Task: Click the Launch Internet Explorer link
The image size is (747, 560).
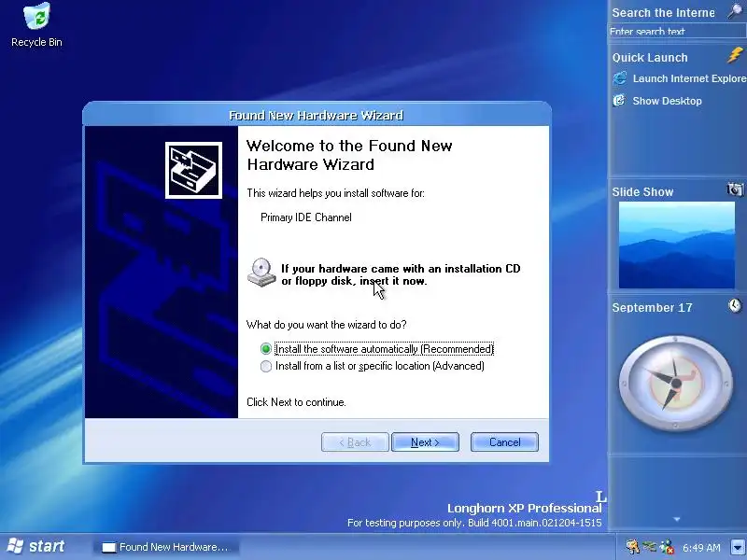Action: pyautogui.click(x=689, y=78)
